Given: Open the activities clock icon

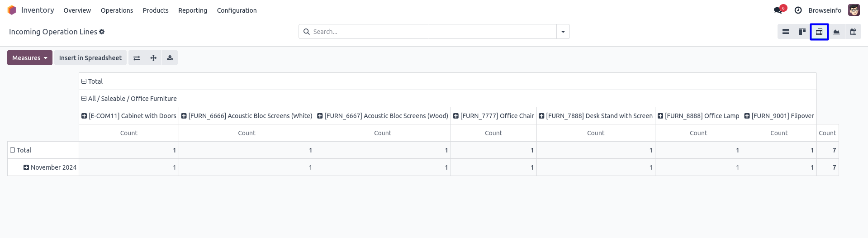Looking at the screenshot, I should point(798,10).
